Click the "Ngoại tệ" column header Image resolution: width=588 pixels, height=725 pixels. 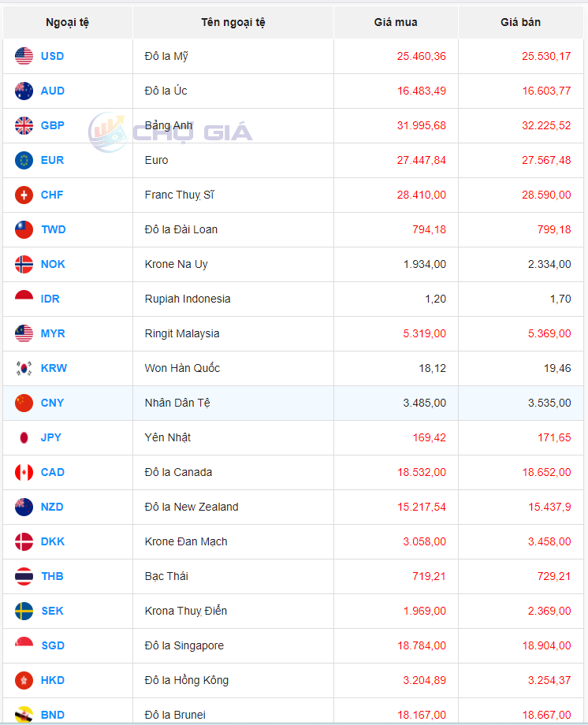pos(68,22)
